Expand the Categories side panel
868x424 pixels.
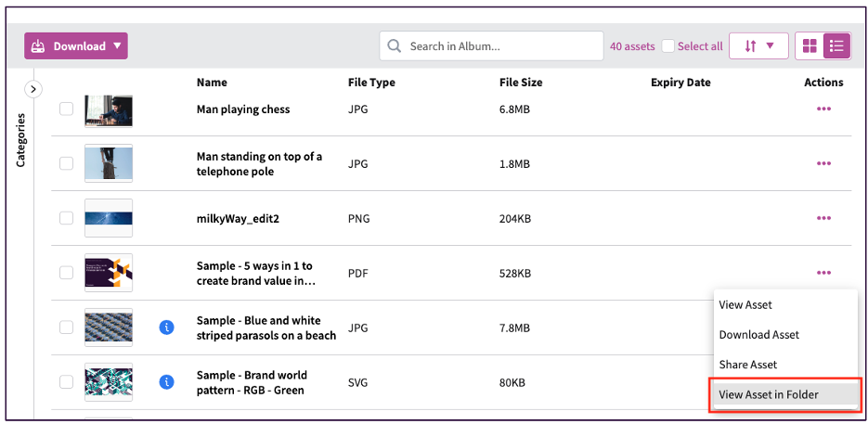point(33,89)
